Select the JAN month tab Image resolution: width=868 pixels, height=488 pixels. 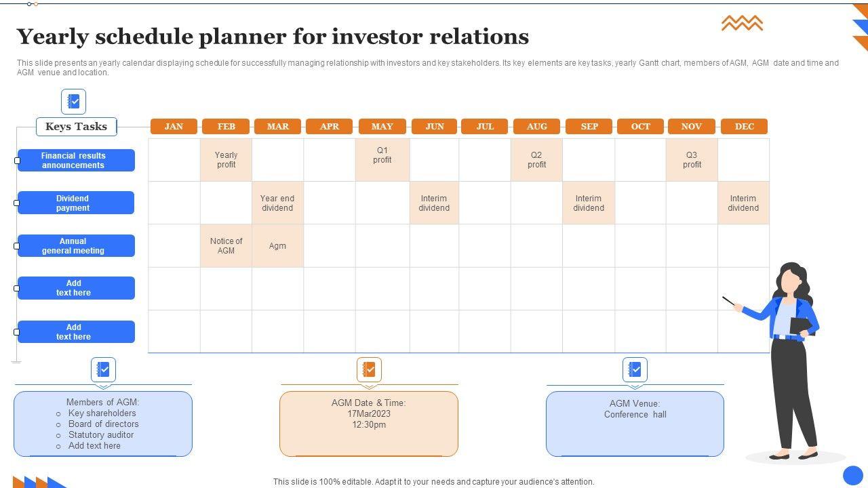point(174,127)
